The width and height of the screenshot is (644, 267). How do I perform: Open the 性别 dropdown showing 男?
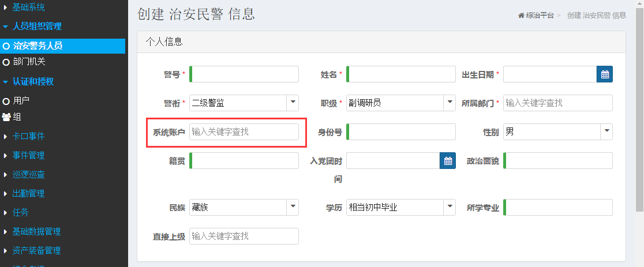click(x=558, y=132)
